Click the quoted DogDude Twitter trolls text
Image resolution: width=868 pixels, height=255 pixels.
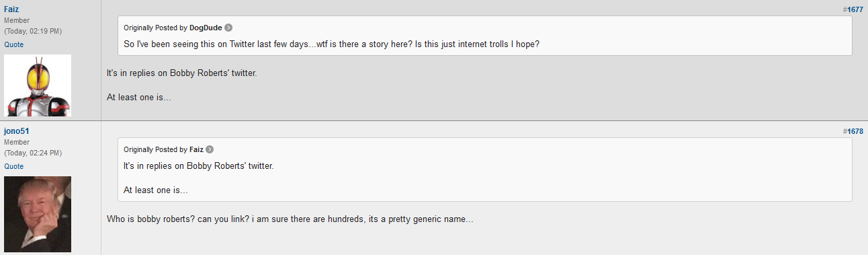pos(332,44)
